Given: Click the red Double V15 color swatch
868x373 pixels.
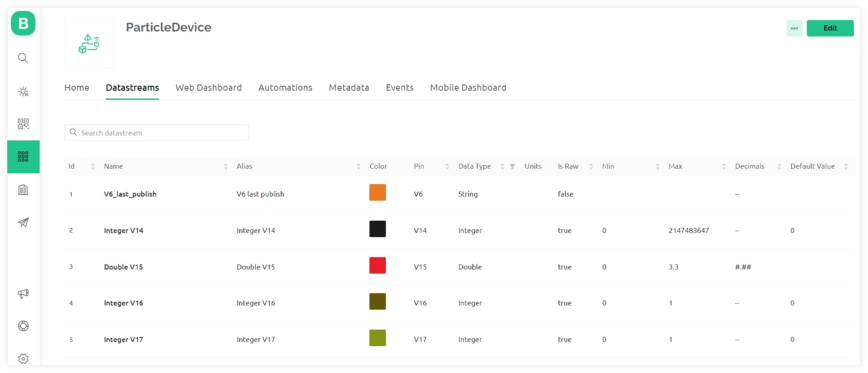Looking at the screenshot, I should [x=377, y=265].
